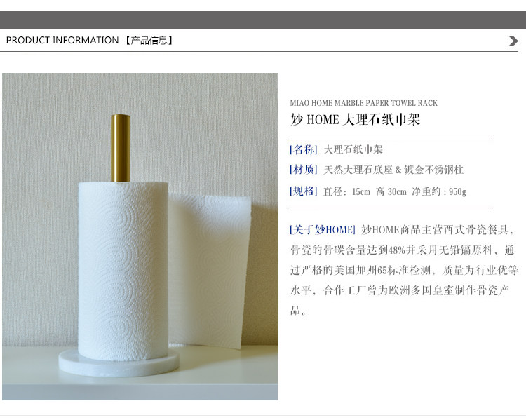Click the 直径：15cm dimension text
Viewport: 526px width, 420px height.
click(x=347, y=191)
